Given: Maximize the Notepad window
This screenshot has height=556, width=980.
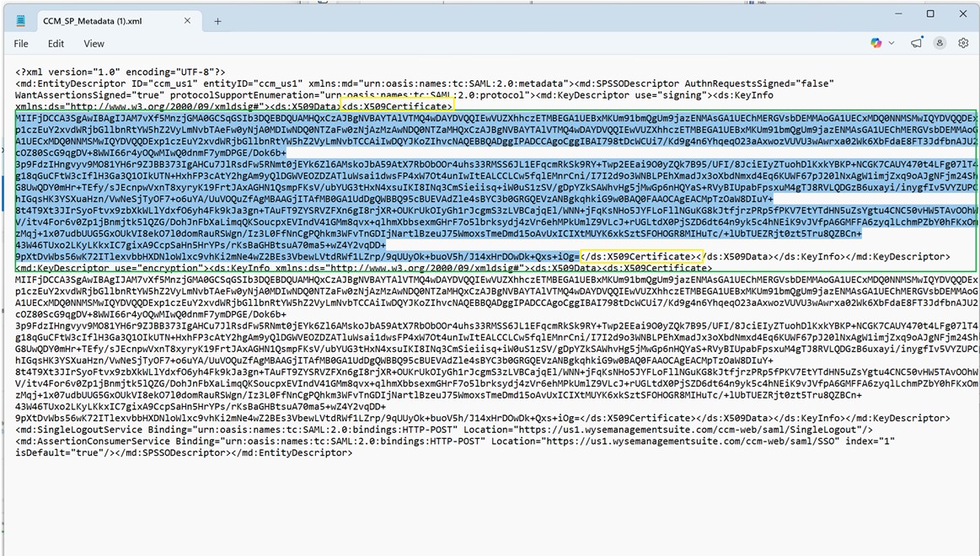Looking at the screenshot, I should point(930,13).
